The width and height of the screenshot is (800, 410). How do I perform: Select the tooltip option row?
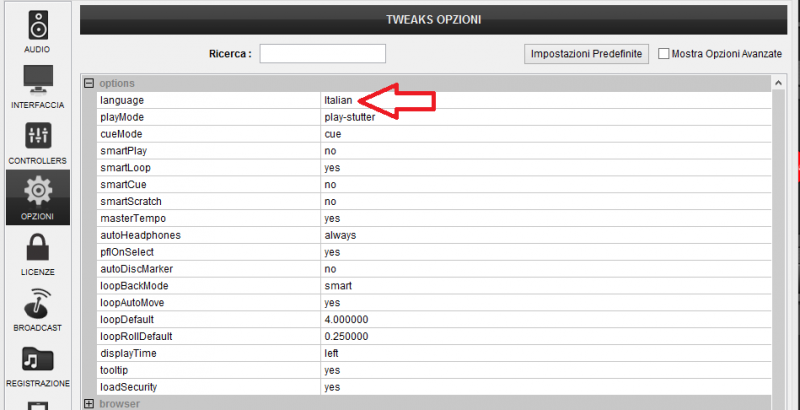(434, 370)
